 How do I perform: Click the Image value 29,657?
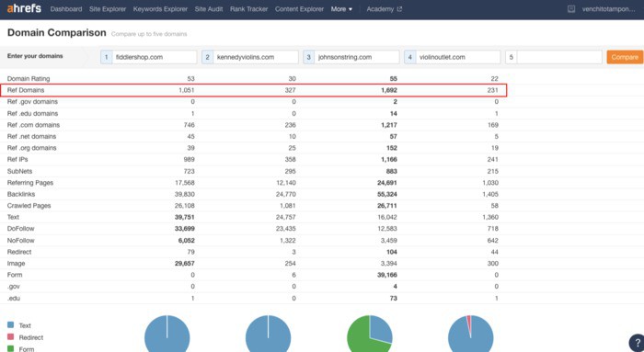click(x=185, y=264)
